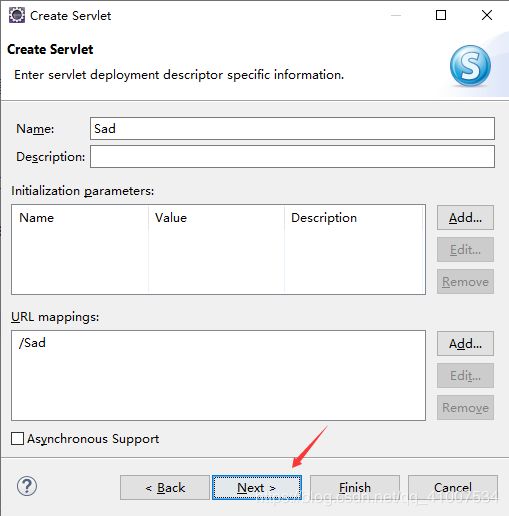509x516 pixels.
Task: Click Remove beside initialization parameters
Action: (465, 282)
